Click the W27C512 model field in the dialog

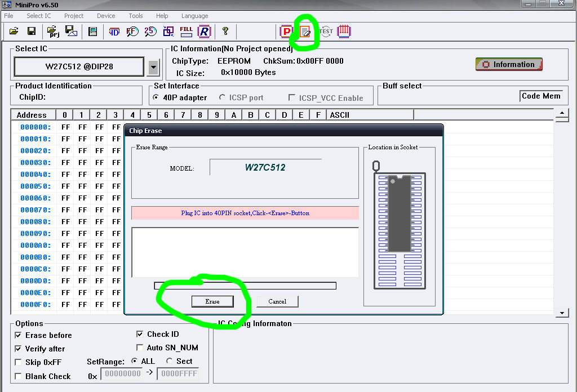click(265, 167)
